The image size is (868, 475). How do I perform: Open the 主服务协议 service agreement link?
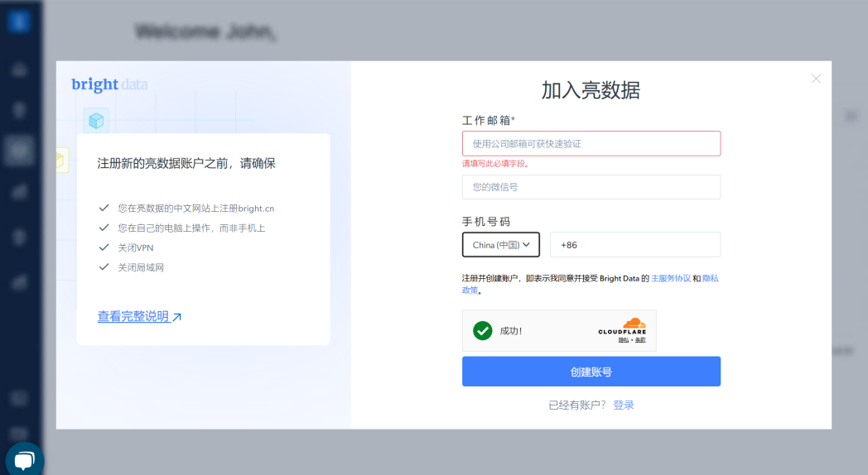671,278
